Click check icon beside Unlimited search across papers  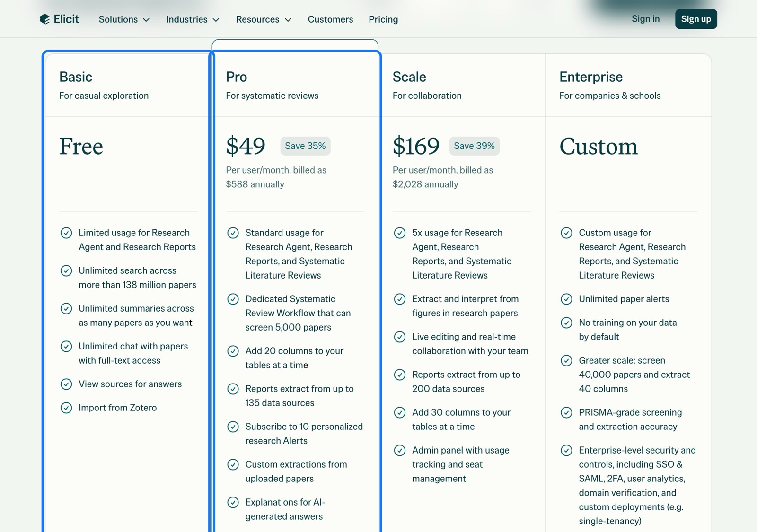[66, 270]
